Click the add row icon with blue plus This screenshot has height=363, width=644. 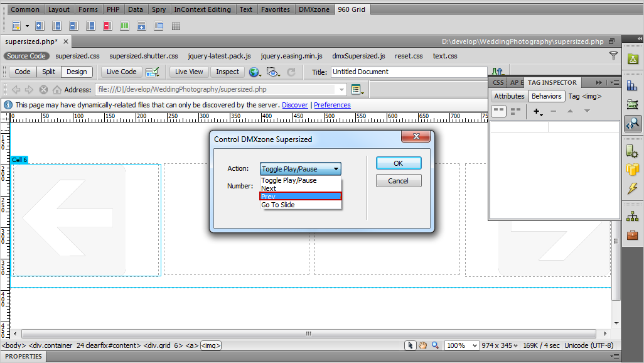141,26
